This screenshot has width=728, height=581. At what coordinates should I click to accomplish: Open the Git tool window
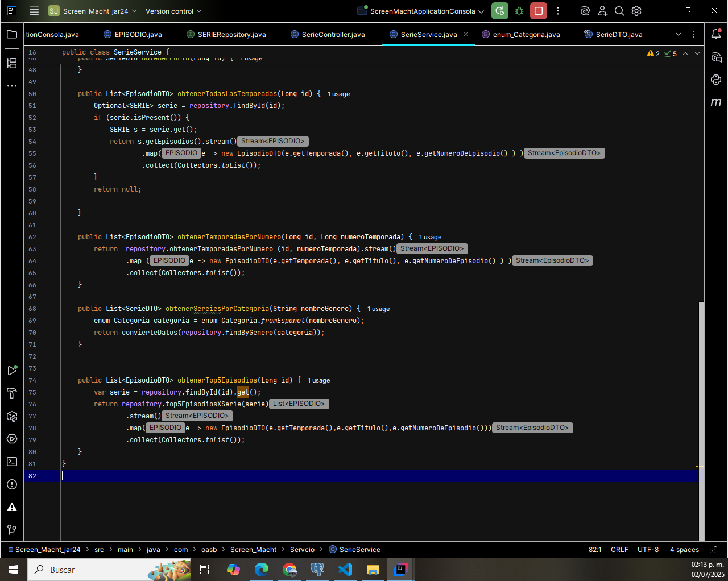pyautogui.click(x=12, y=530)
